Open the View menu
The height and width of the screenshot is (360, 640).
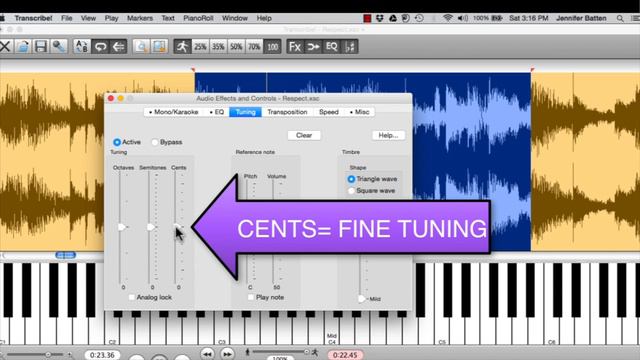[88, 18]
